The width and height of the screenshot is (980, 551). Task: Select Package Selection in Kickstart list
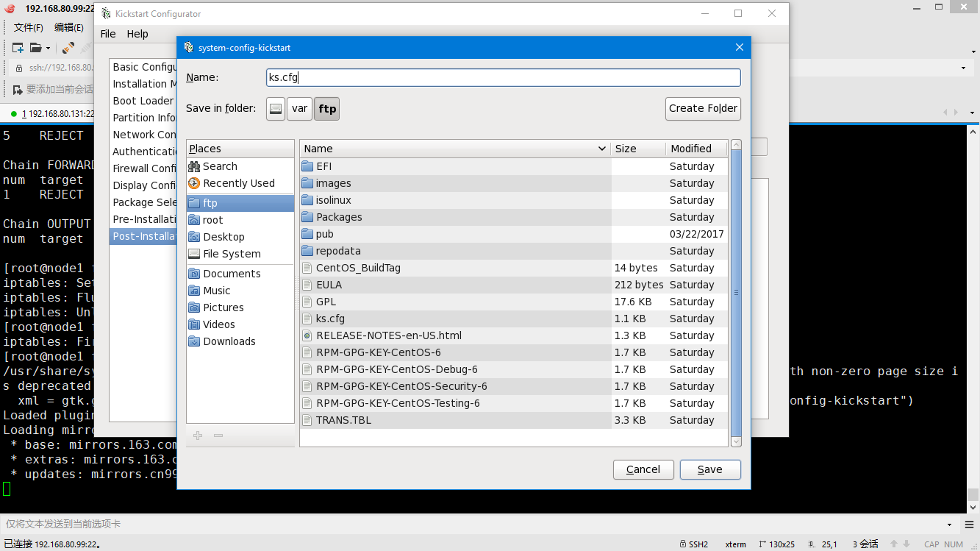click(x=143, y=202)
